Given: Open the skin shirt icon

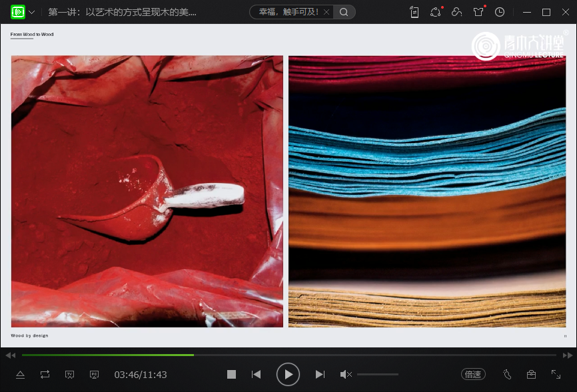Looking at the screenshot, I should tap(478, 12).
